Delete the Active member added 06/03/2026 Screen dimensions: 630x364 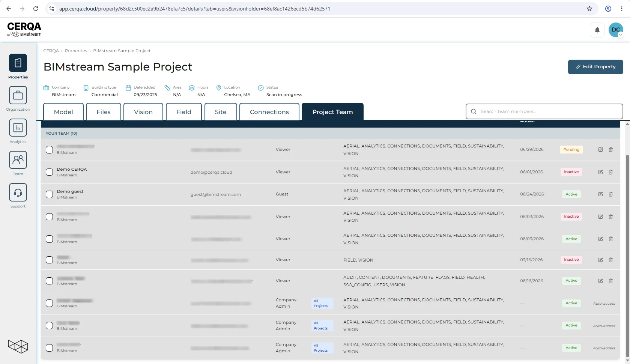(x=610, y=239)
